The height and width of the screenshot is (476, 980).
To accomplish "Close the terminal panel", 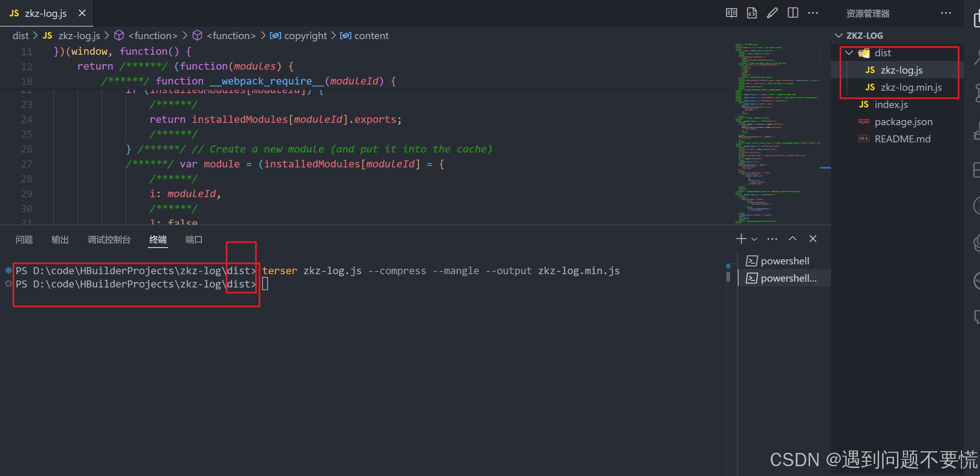I will tap(813, 239).
